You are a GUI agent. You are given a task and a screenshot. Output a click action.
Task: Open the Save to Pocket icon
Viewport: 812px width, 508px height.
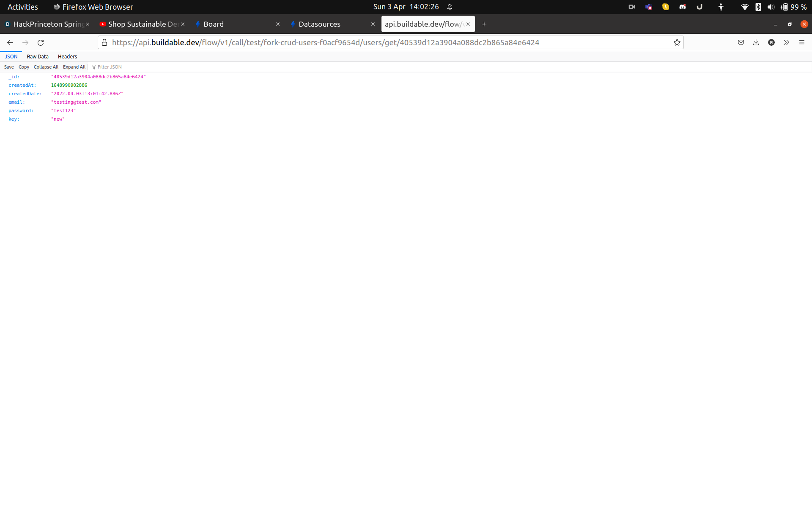coord(741,42)
